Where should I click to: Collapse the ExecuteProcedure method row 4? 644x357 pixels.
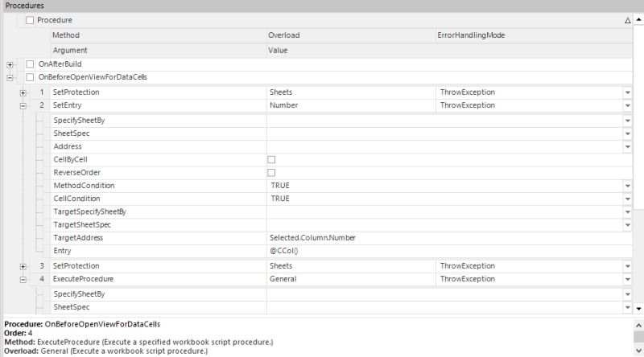click(x=23, y=280)
